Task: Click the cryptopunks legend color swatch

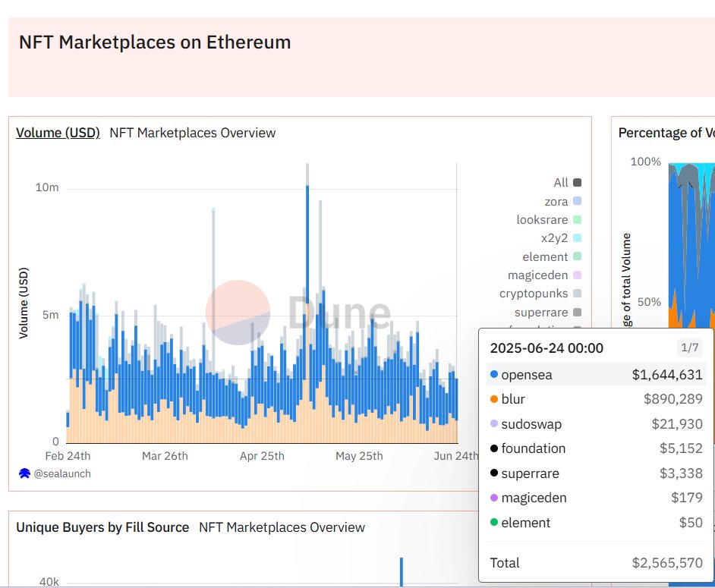Action: tap(578, 294)
